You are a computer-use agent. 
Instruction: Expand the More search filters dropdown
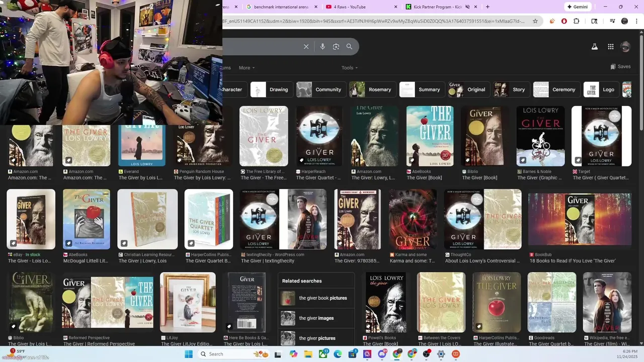pos(247,68)
